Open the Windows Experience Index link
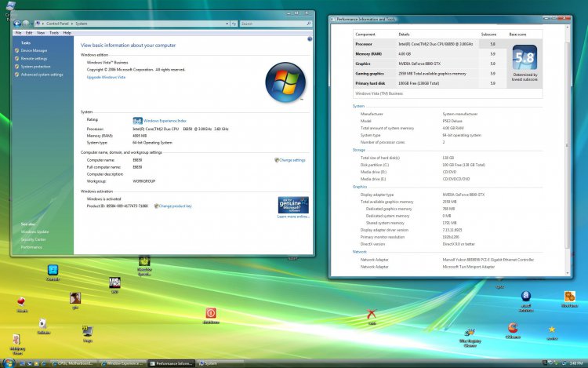Viewport: 588px width, 368px height. coord(165,121)
